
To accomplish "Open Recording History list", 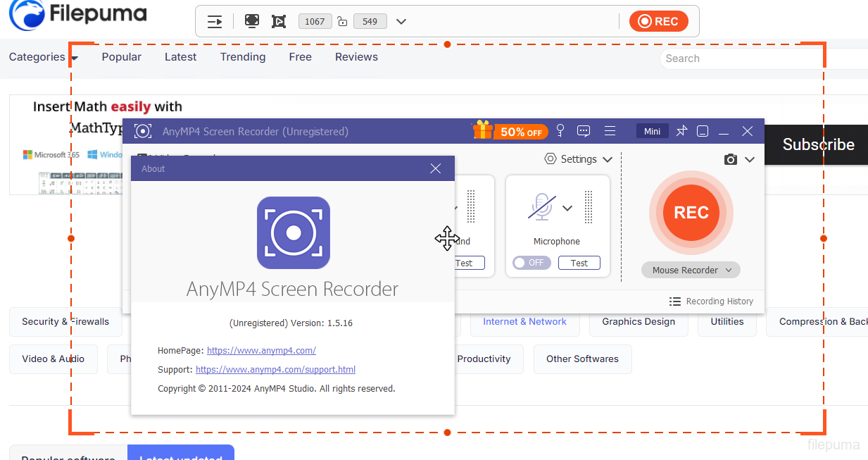I will click(x=711, y=302).
